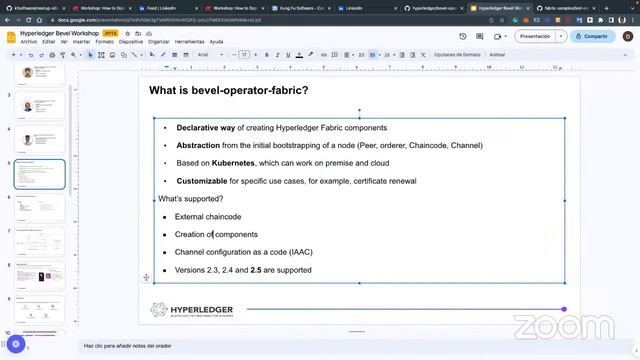Click the move to folder icon
Viewport: 640px width, 360px height.
coord(138,33)
